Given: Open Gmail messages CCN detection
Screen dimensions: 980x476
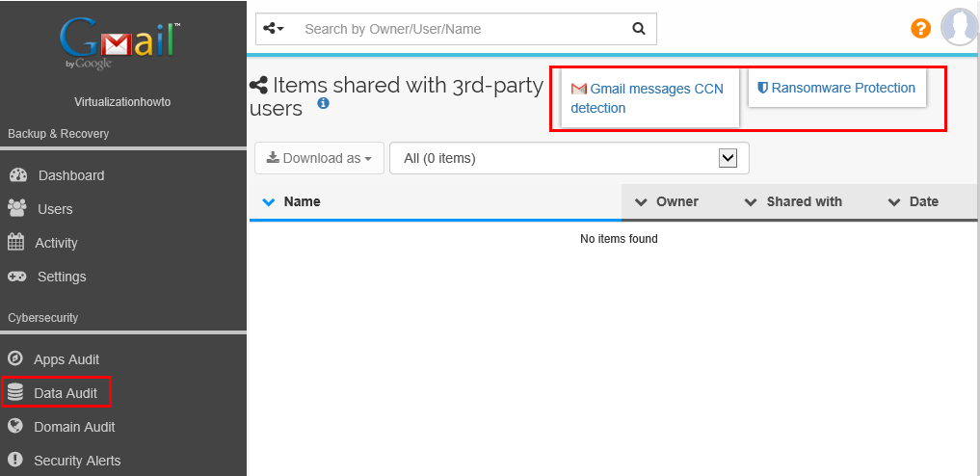Looking at the screenshot, I should [647, 98].
